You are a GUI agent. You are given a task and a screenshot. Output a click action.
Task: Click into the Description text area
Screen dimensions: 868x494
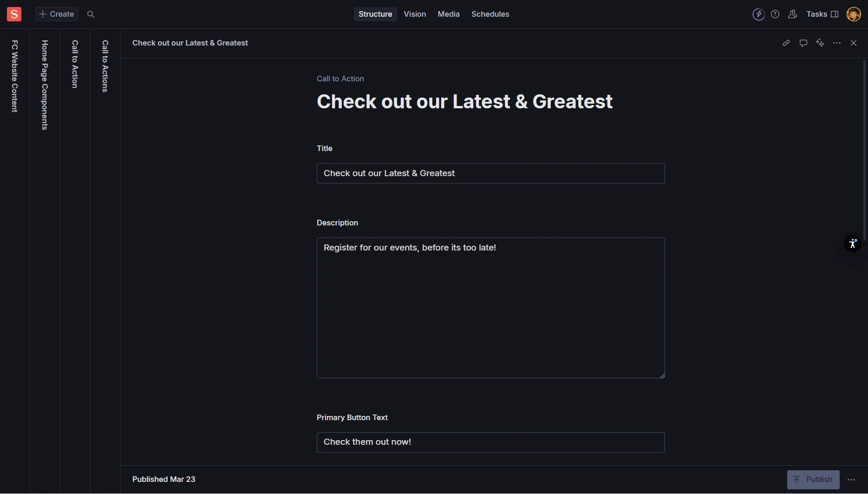(x=490, y=308)
